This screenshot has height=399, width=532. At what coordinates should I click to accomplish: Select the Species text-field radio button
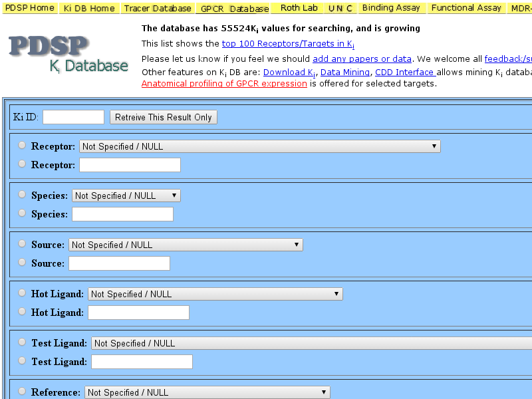click(22, 213)
